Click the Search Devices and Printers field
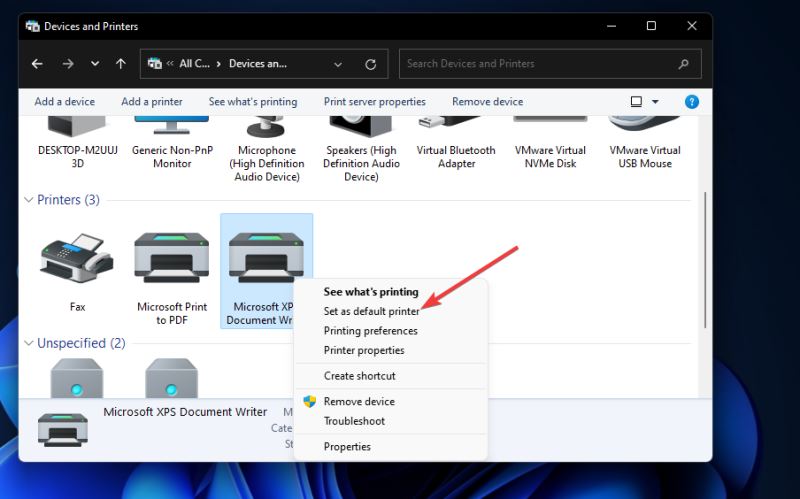Viewport: 800px width, 499px height. point(540,64)
